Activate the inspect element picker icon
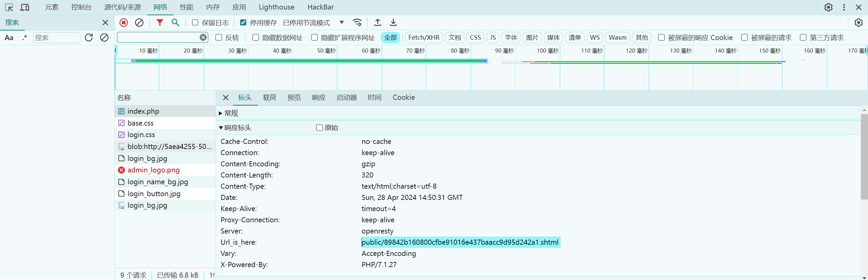868x280 pixels. (9, 7)
